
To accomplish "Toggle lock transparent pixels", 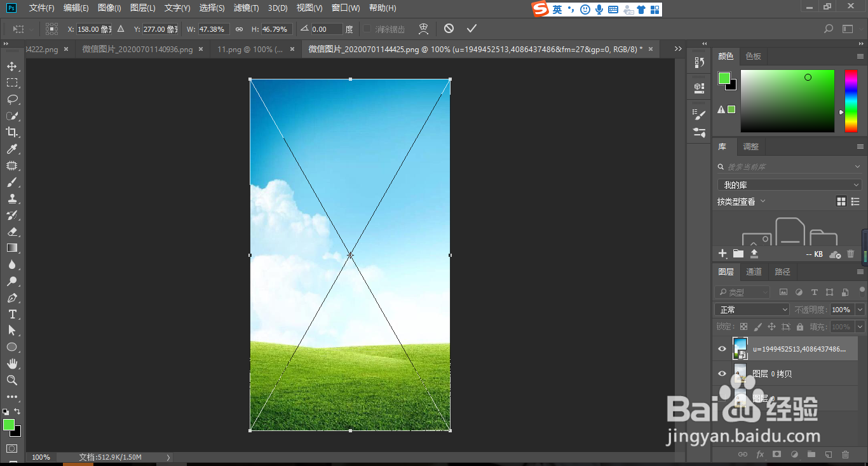I will pos(744,327).
